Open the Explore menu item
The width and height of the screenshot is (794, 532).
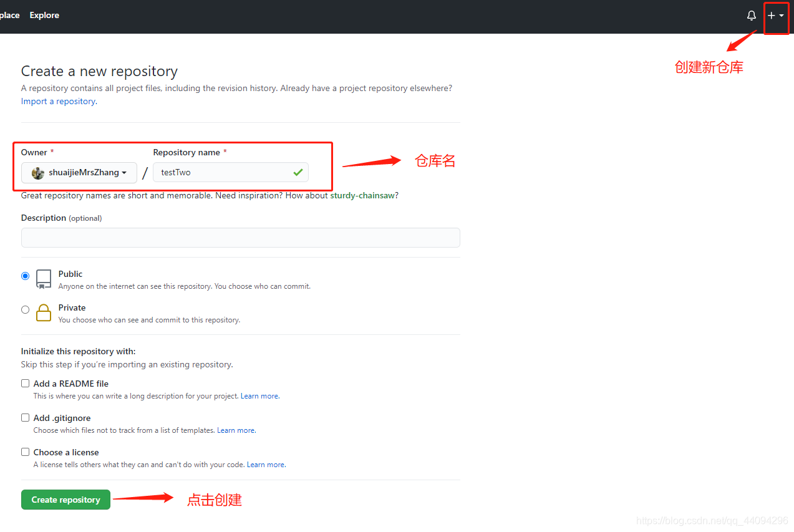tap(44, 15)
